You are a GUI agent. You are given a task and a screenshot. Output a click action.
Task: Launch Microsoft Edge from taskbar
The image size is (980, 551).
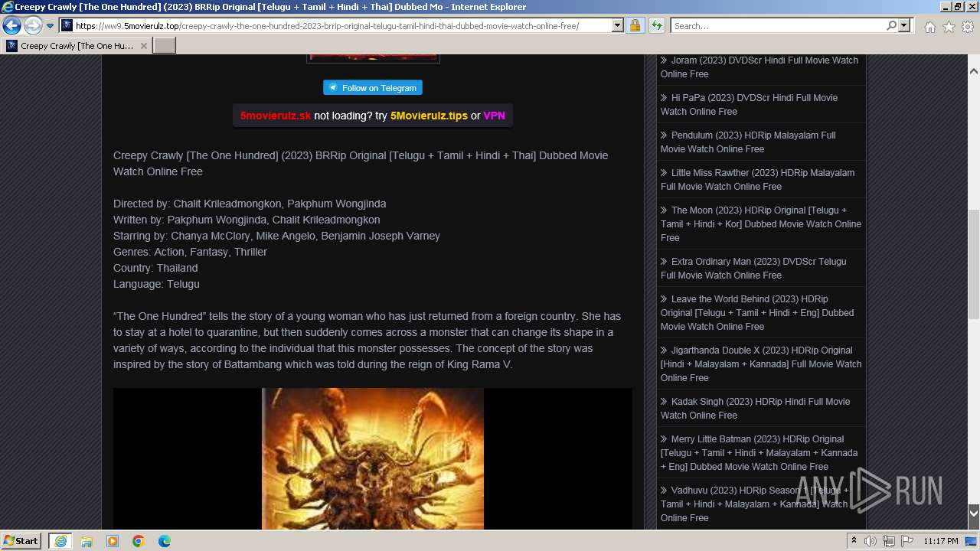[165, 541]
